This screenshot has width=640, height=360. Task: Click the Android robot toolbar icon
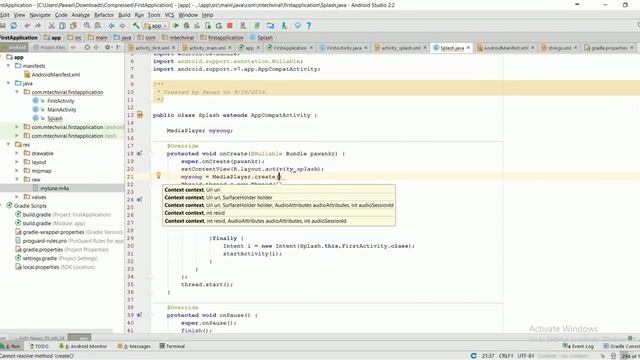click(x=284, y=26)
